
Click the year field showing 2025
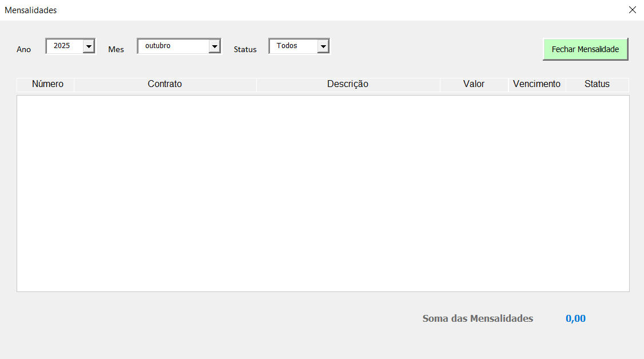click(x=65, y=46)
